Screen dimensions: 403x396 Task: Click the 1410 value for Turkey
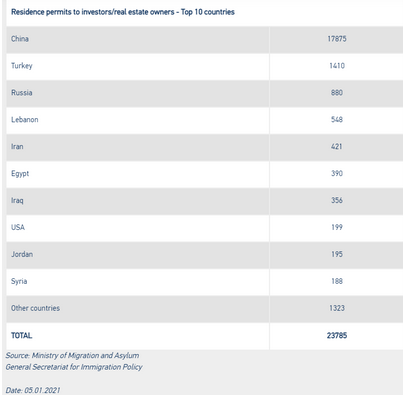[x=337, y=66]
